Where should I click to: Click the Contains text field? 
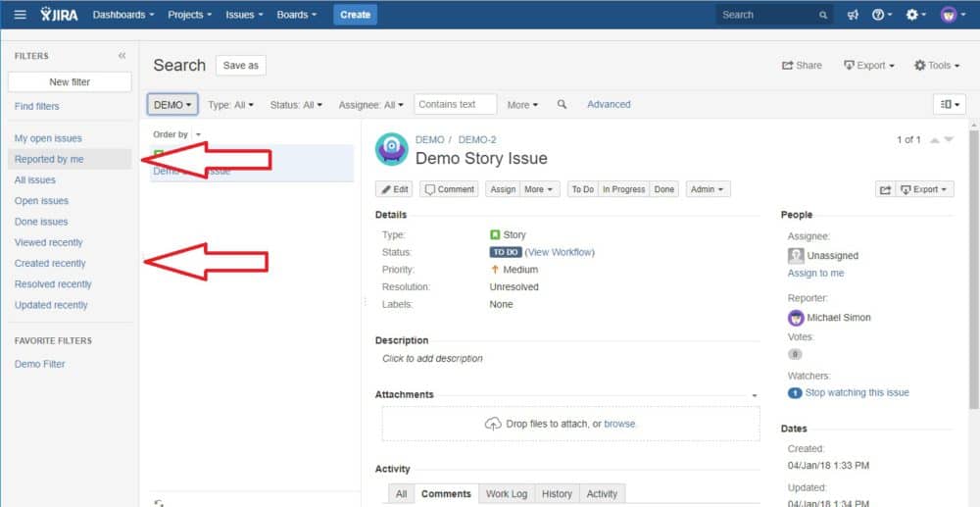click(x=455, y=104)
